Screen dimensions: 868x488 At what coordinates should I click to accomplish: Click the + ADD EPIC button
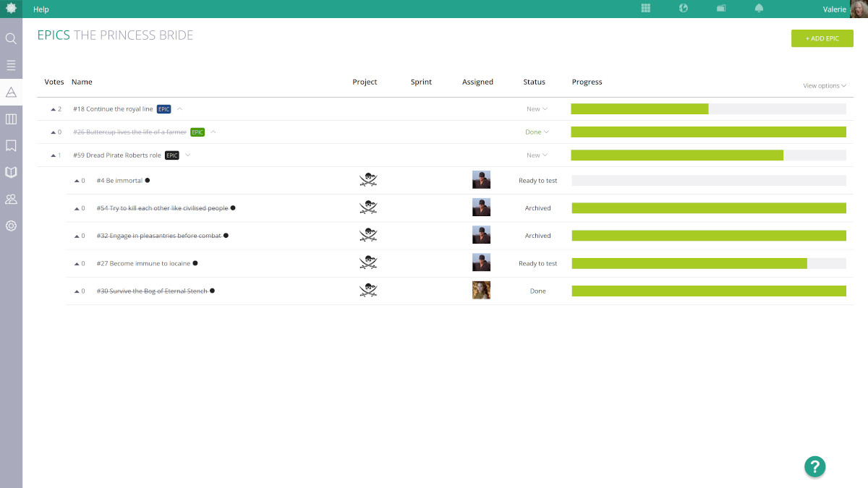coord(822,38)
